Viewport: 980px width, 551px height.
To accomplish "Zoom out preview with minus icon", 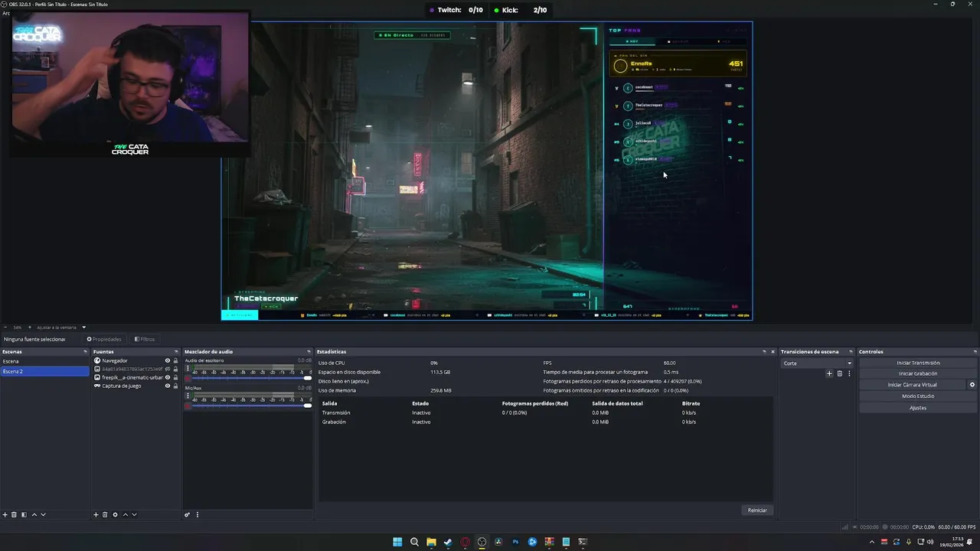I will coord(5,328).
